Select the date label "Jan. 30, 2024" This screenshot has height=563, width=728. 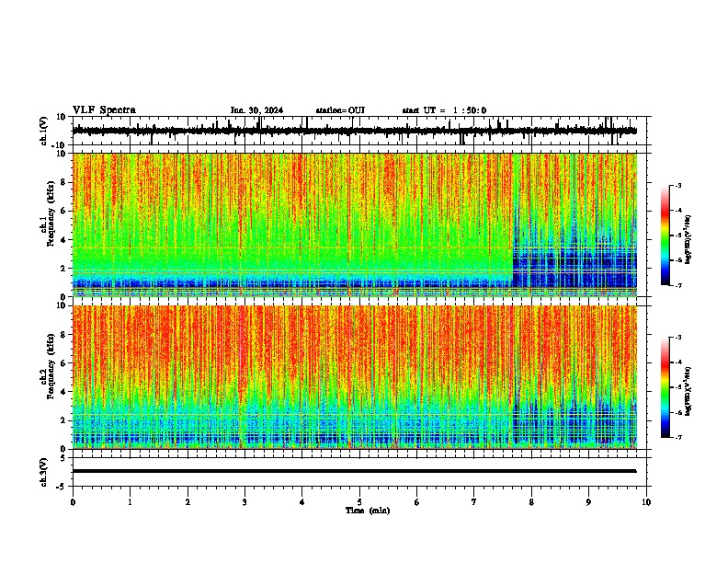[x=256, y=110]
